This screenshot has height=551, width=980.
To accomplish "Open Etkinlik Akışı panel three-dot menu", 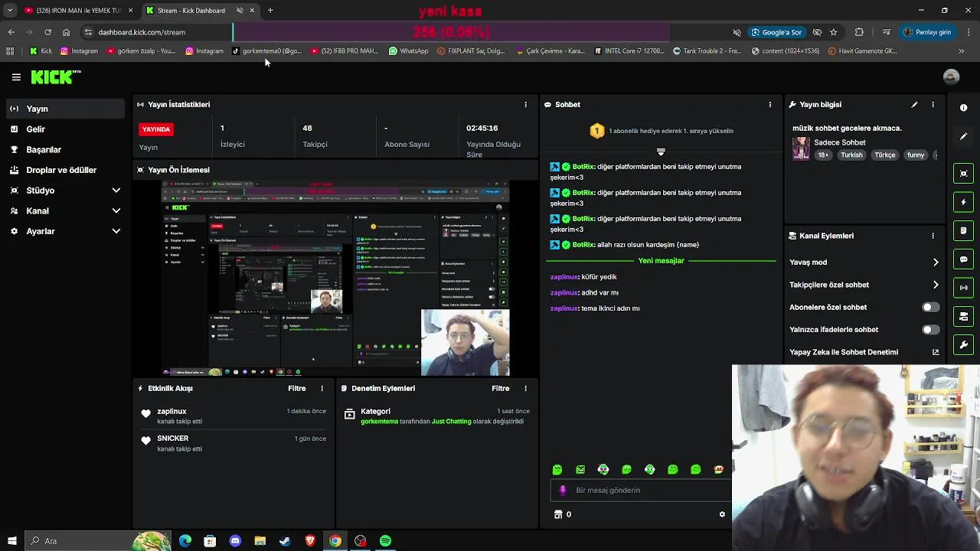I will coord(322,388).
